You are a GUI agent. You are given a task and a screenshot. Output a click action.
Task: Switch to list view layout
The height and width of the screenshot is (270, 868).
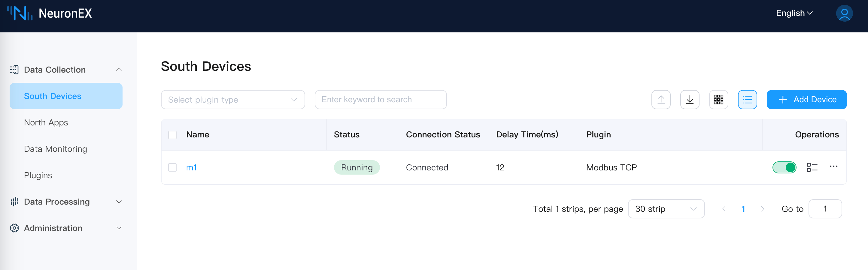pos(747,100)
